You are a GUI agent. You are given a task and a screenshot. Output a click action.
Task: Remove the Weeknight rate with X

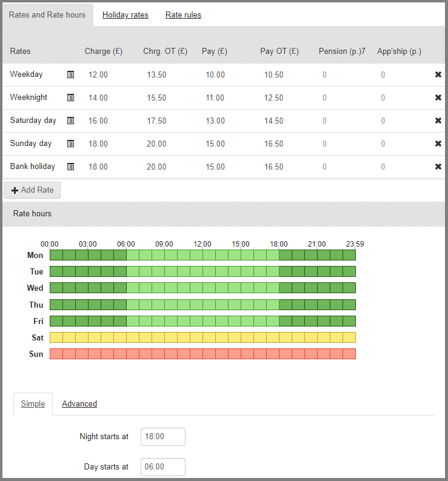[x=438, y=98]
